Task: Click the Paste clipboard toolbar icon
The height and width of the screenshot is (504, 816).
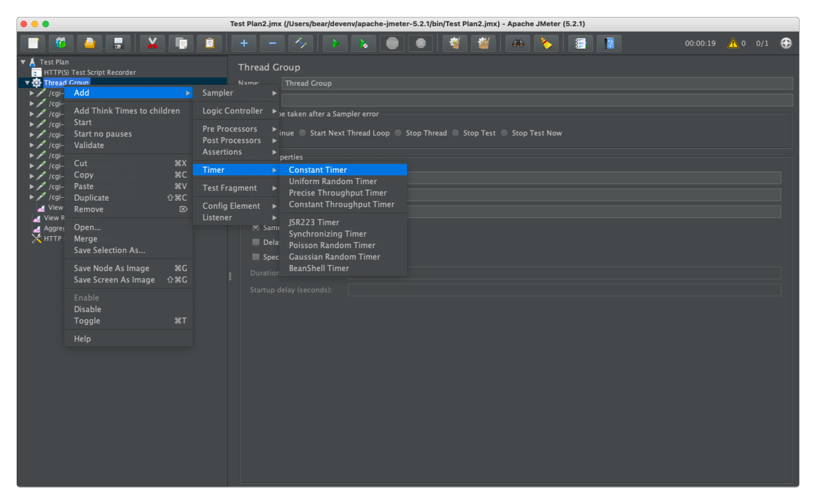Action: (x=209, y=43)
